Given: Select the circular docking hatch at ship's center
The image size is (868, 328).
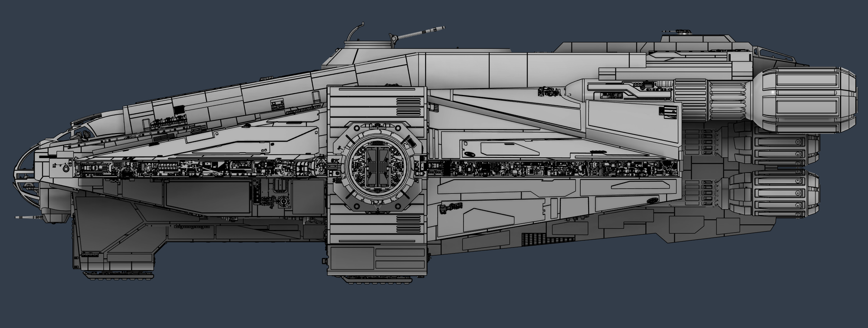Looking at the screenshot, I should [x=378, y=166].
